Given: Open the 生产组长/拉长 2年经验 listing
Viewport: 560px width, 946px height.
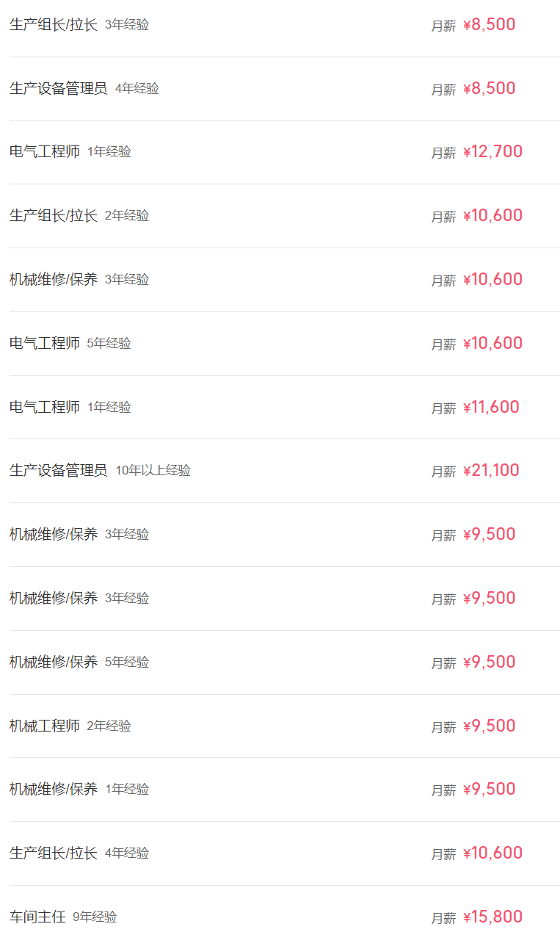Looking at the screenshot, I should click(284, 216).
